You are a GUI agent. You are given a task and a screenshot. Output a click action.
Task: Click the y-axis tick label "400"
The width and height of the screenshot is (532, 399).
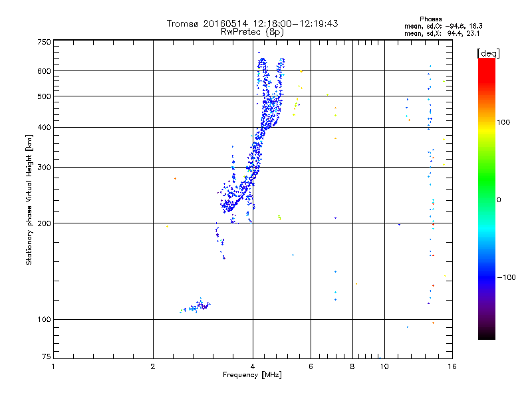(x=44, y=127)
